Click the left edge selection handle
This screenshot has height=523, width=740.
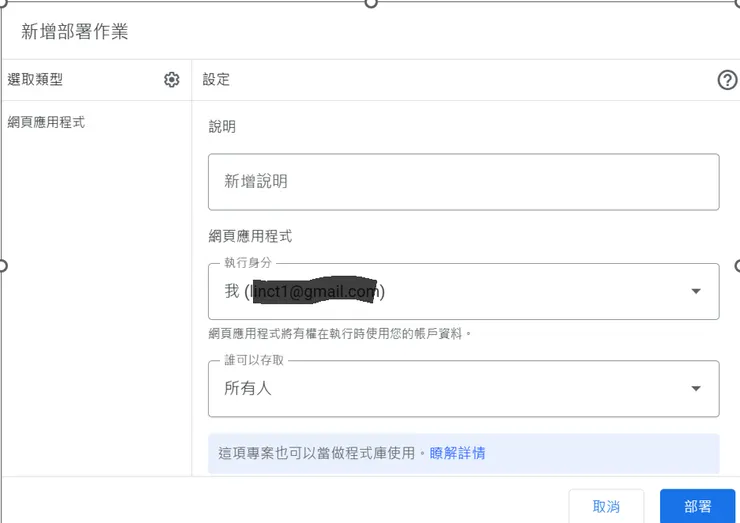[3, 265]
